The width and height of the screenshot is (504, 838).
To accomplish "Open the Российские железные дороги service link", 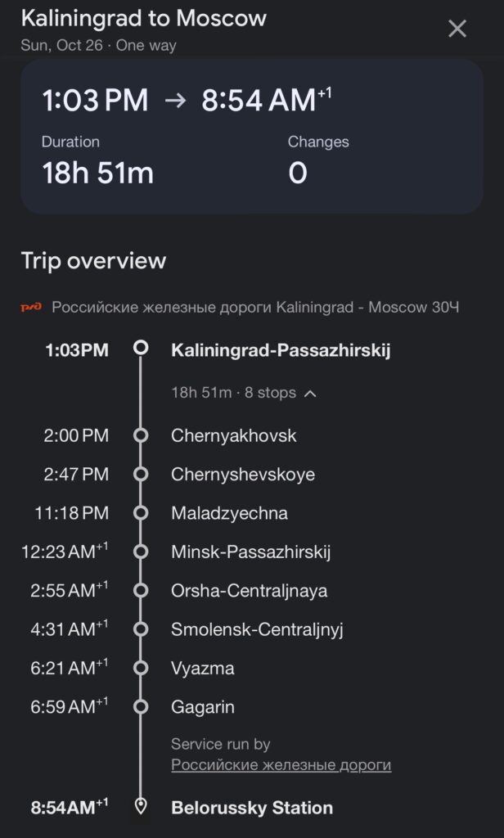I will (x=281, y=765).
